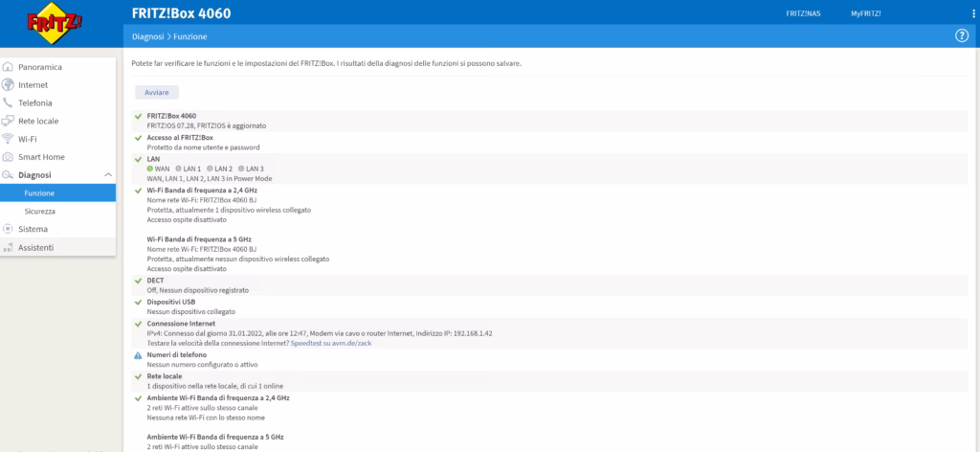Click the Ambiente Wi-Fi 2,4 GHz heading
Image resolution: width=980 pixels, height=452 pixels.
click(218, 397)
